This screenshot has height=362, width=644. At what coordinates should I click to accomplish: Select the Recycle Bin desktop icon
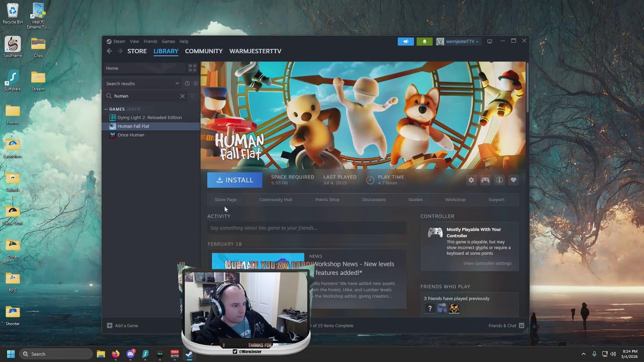[13, 14]
